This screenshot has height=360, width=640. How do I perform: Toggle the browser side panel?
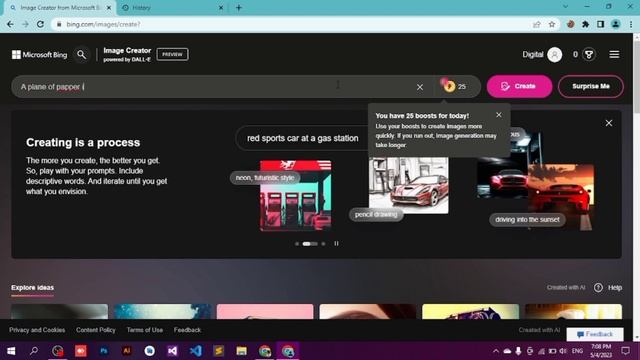tap(600, 24)
